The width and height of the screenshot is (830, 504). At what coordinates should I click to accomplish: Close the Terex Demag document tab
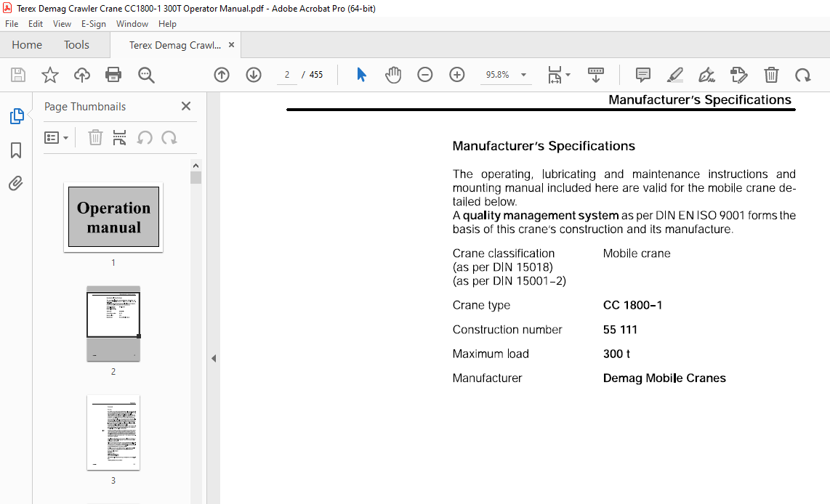point(231,45)
